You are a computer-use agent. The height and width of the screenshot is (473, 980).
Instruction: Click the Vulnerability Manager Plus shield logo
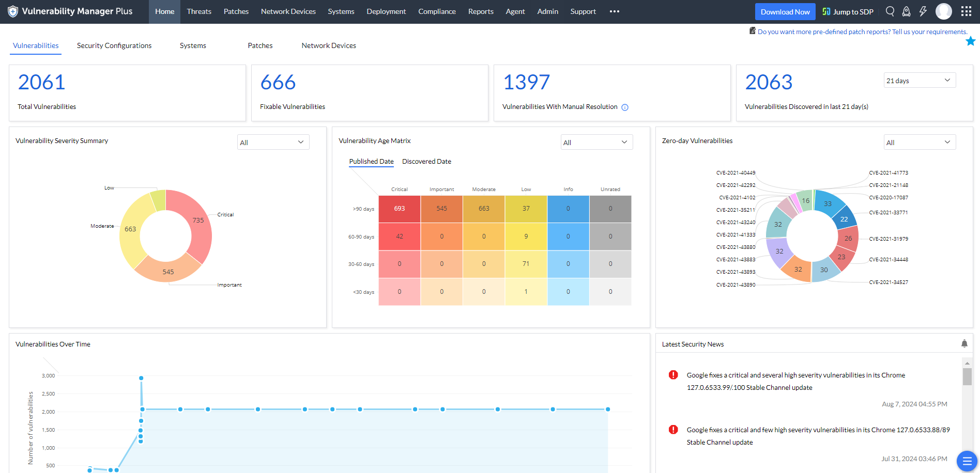click(x=12, y=11)
